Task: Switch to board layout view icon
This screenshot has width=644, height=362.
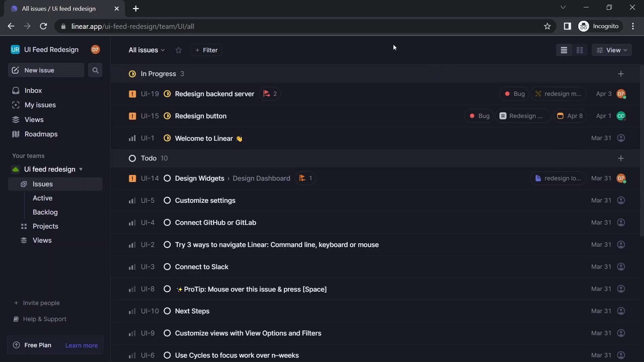Action: pyautogui.click(x=580, y=50)
